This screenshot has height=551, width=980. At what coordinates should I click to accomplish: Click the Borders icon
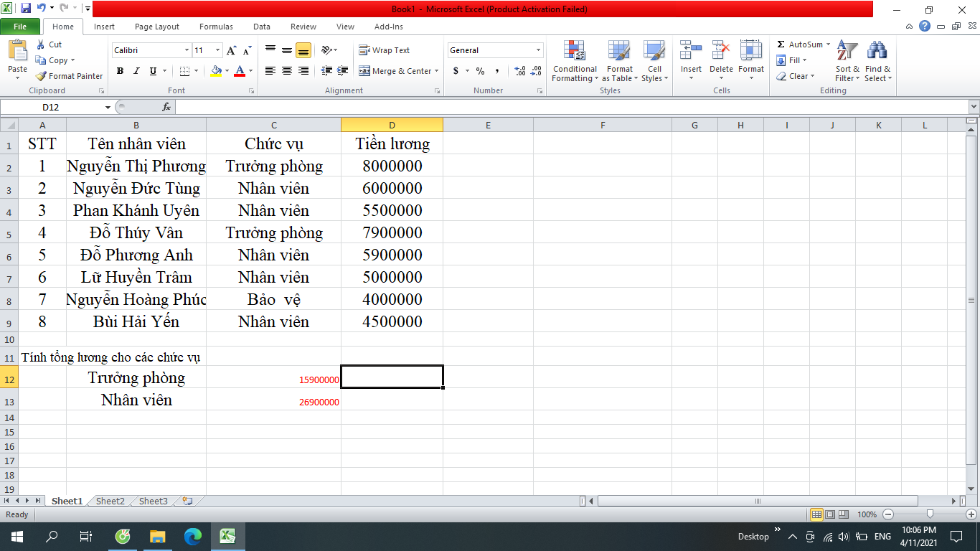point(184,71)
